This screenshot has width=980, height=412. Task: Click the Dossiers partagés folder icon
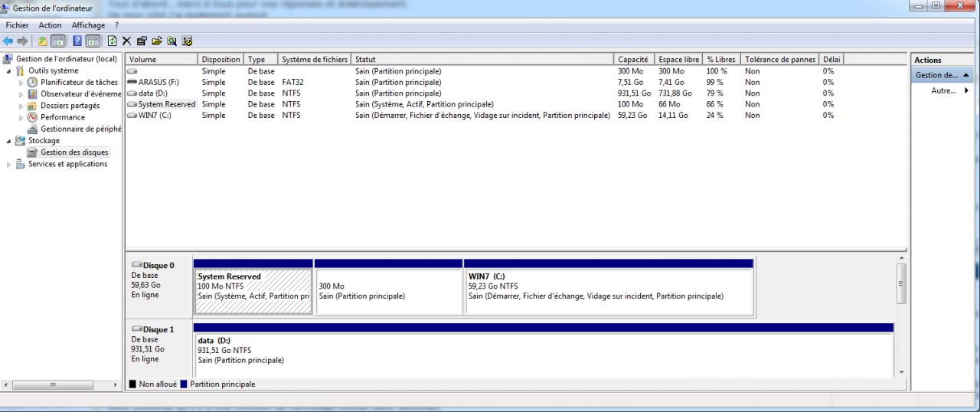(x=33, y=106)
